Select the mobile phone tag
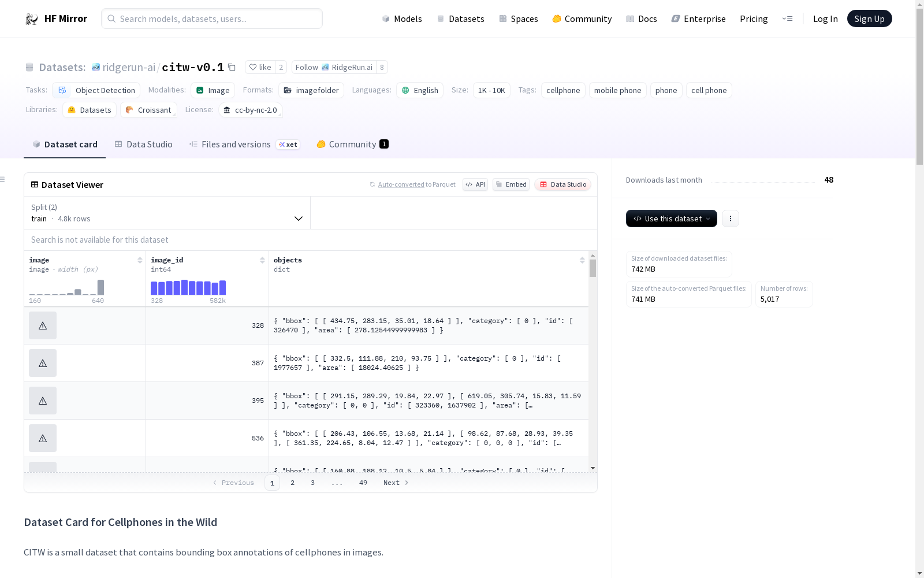Image resolution: width=924 pixels, height=578 pixels. coord(617,90)
